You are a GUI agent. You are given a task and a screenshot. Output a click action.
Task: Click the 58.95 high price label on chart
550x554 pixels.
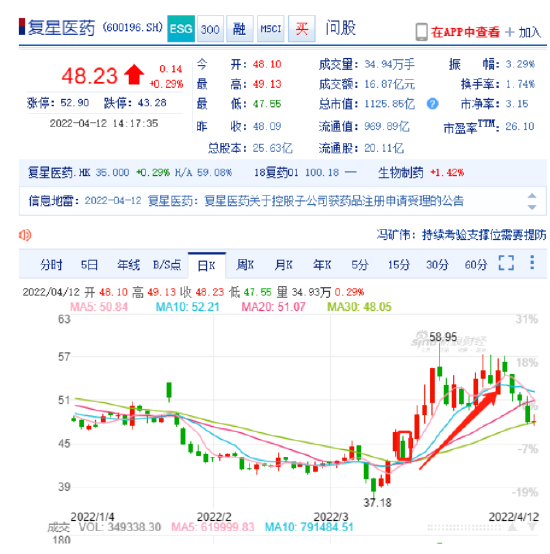[x=443, y=337]
